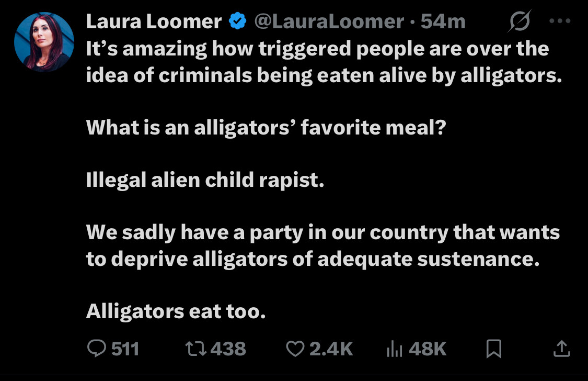Screen dimensions: 588x381
Task: Open the view analytics bar icon
Action: tap(394, 349)
